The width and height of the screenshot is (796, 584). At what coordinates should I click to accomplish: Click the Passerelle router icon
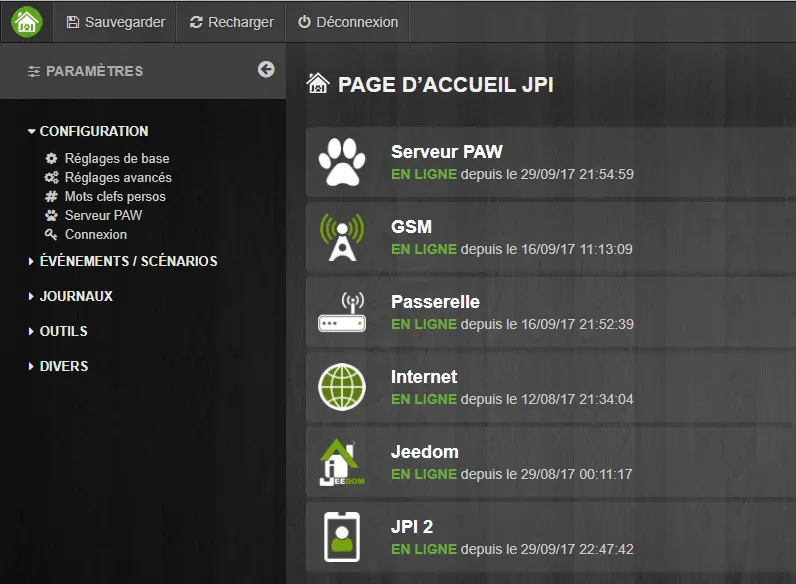pos(342,312)
